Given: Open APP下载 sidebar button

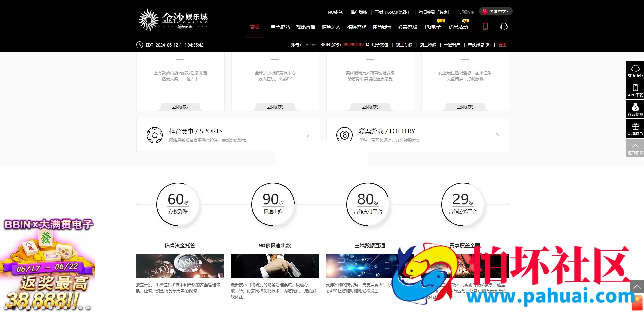Looking at the screenshot, I should tap(635, 90).
